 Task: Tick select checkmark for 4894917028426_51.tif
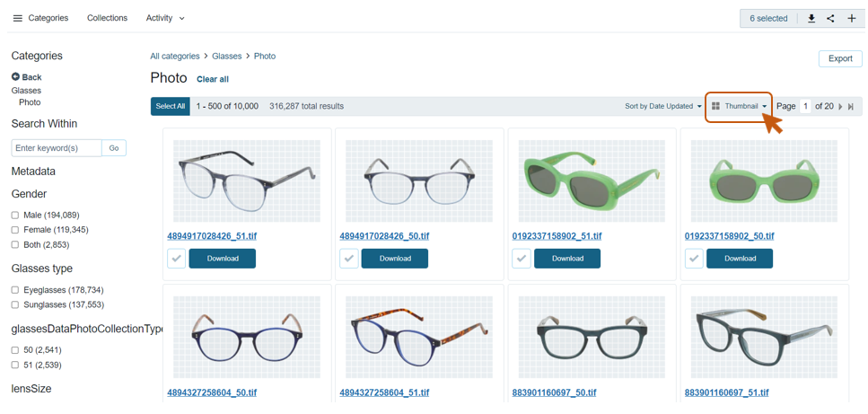[x=176, y=259]
